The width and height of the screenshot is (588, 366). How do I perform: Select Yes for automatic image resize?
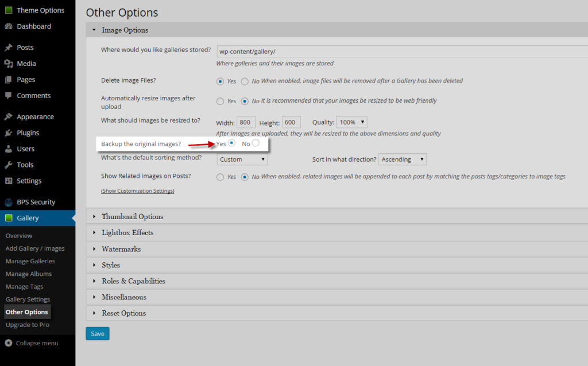point(220,102)
